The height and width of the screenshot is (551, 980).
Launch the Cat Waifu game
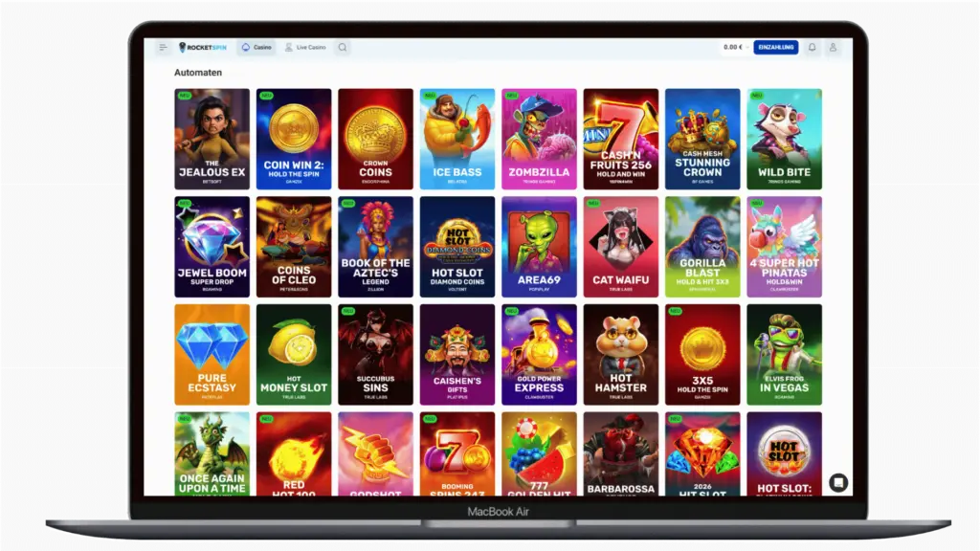pos(620,247)
